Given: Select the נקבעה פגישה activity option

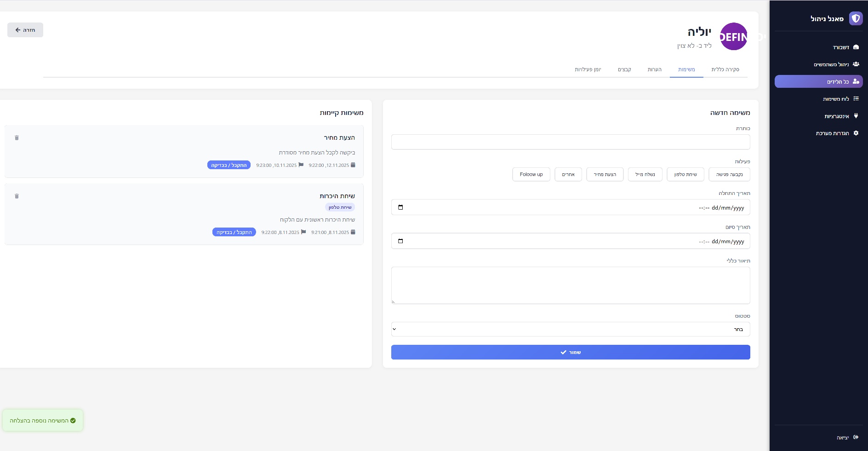Looking at the screenshot, I should pos(729,175).
